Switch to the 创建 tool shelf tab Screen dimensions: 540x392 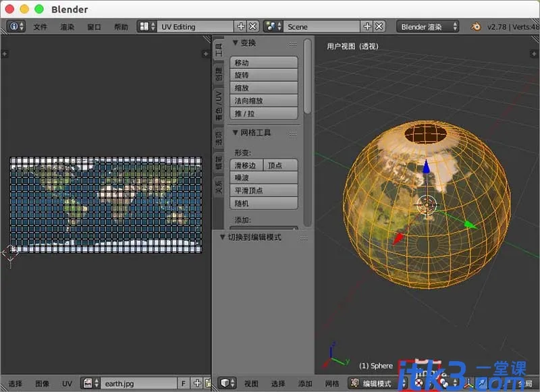[219, 74]
